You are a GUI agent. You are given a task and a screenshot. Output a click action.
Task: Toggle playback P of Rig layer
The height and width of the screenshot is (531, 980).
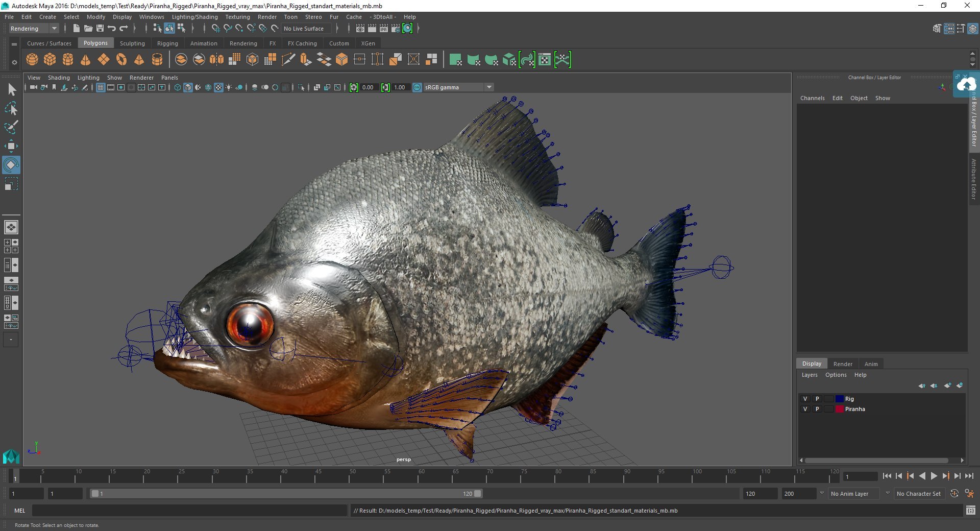click(817, 399)
